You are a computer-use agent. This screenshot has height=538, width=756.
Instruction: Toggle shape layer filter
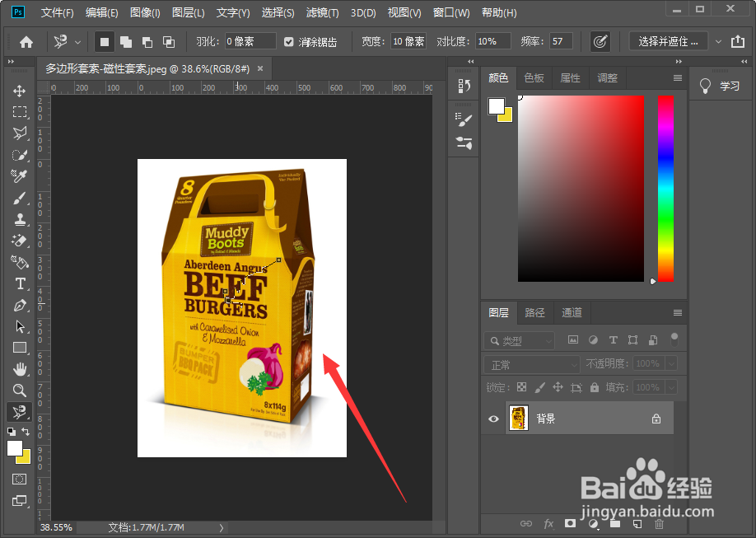[x=633, y=340]
